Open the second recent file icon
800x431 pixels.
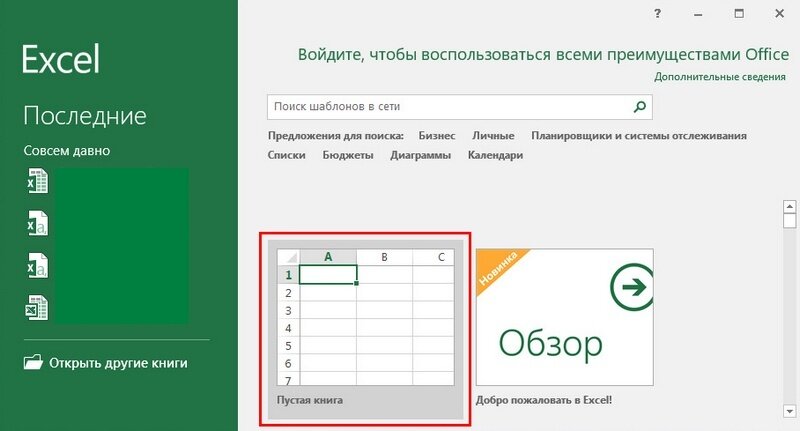[x=37, y=223]
